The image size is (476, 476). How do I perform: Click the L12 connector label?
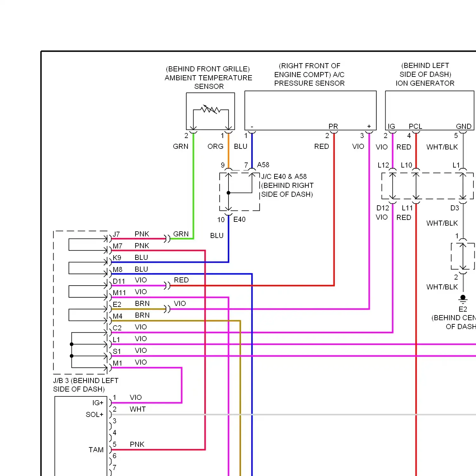pos(383,165)
